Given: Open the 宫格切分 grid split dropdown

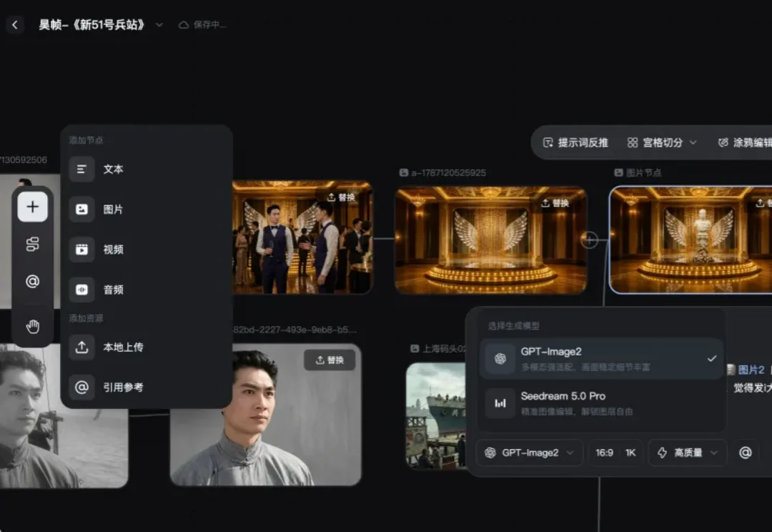Looking at the screenshot, I should [662, 143].
